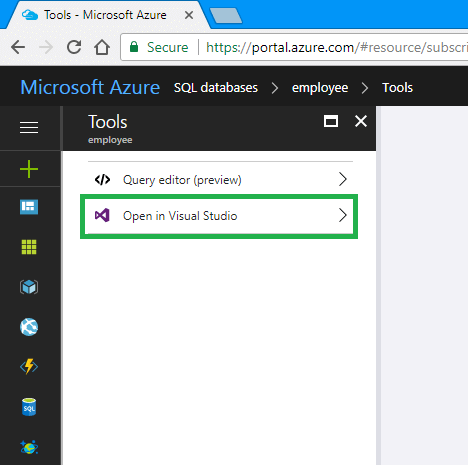The height and width of the screenshot is (465, 468).
Task: Close the Tools blade
Action: 361,121
